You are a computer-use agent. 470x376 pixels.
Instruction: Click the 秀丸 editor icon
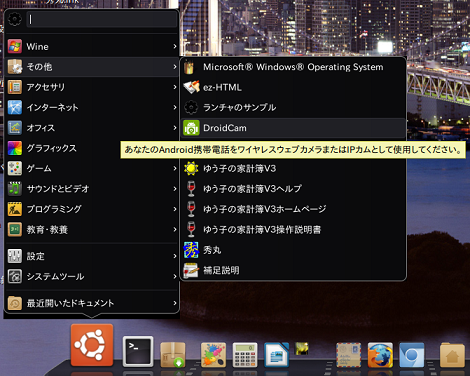[x=191, y=250]
